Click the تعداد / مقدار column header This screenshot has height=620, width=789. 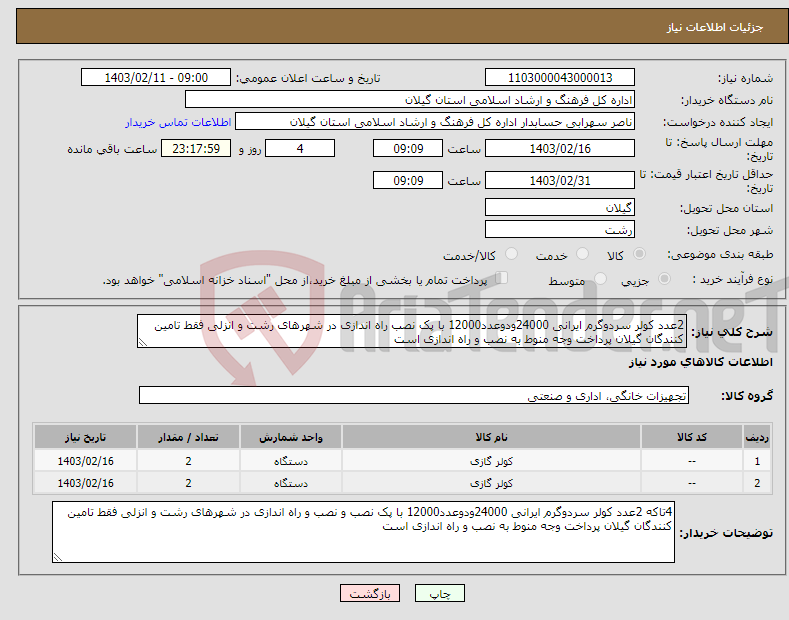click(188, 437)
